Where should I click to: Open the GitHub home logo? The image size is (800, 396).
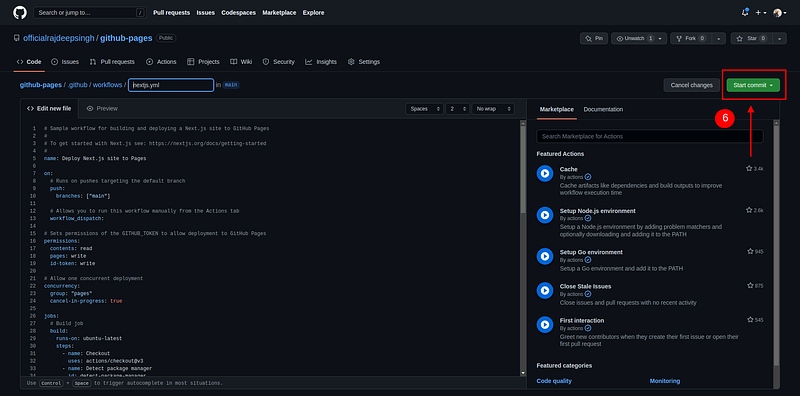19,13
